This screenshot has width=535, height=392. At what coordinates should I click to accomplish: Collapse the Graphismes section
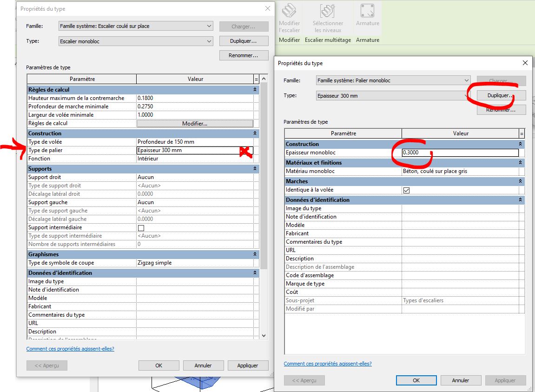coord(255,254)
